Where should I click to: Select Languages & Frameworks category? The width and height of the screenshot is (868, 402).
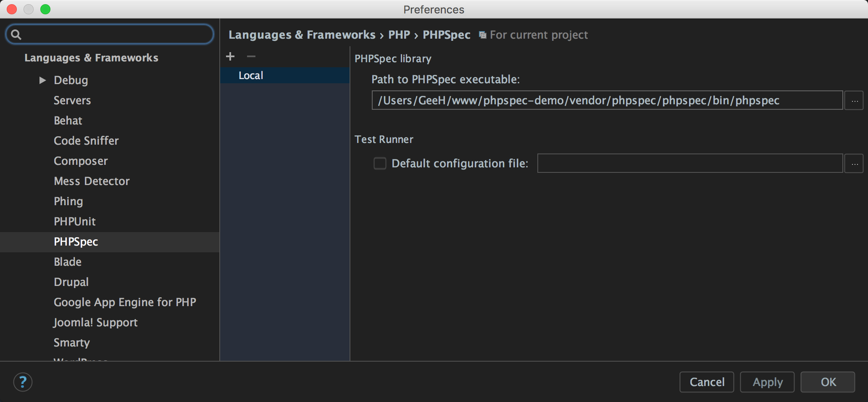point(91,58)
